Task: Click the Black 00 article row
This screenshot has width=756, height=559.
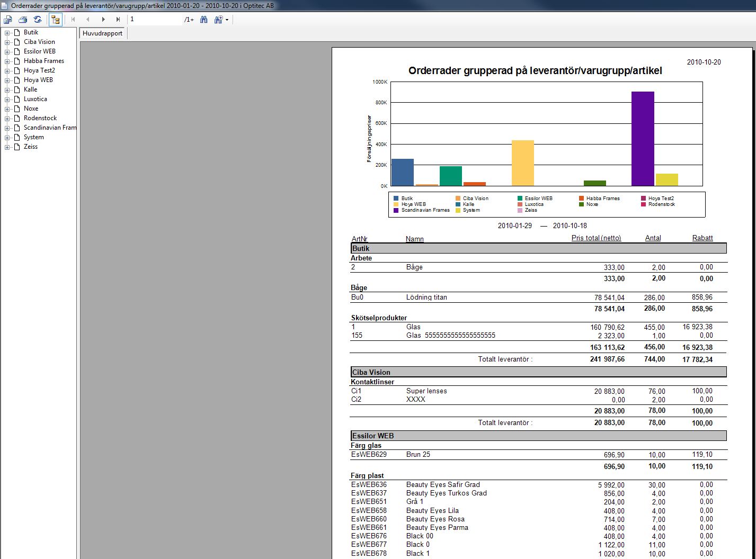Action: (539, 536)
